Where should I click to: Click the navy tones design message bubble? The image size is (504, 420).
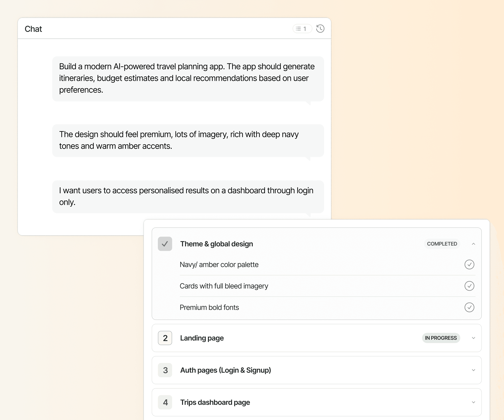pos(188,141)
